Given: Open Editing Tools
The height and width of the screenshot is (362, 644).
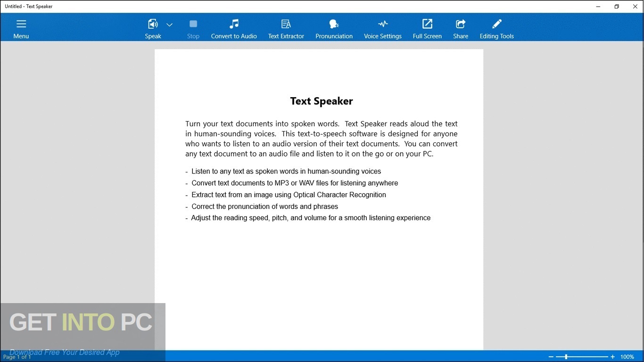Looking at the screenshot, I should coord(497,28).
